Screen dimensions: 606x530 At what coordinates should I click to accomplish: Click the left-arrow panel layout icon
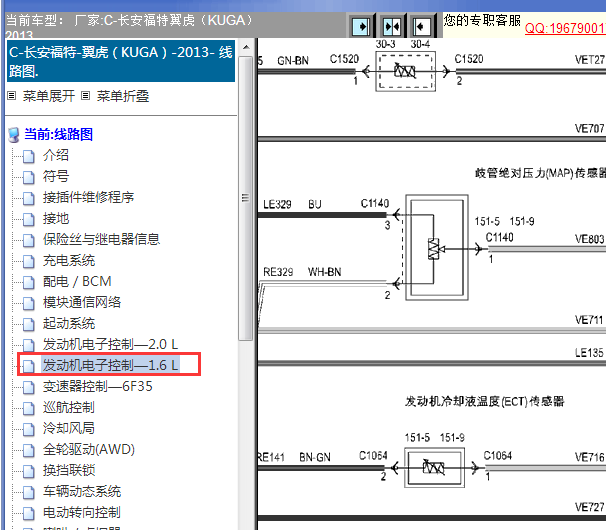(x=421, y=26)
